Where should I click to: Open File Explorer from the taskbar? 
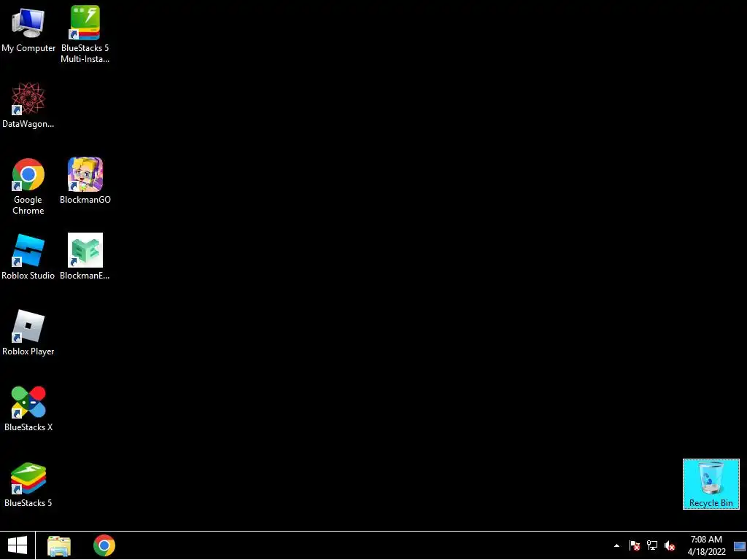[x=59, y=545]
